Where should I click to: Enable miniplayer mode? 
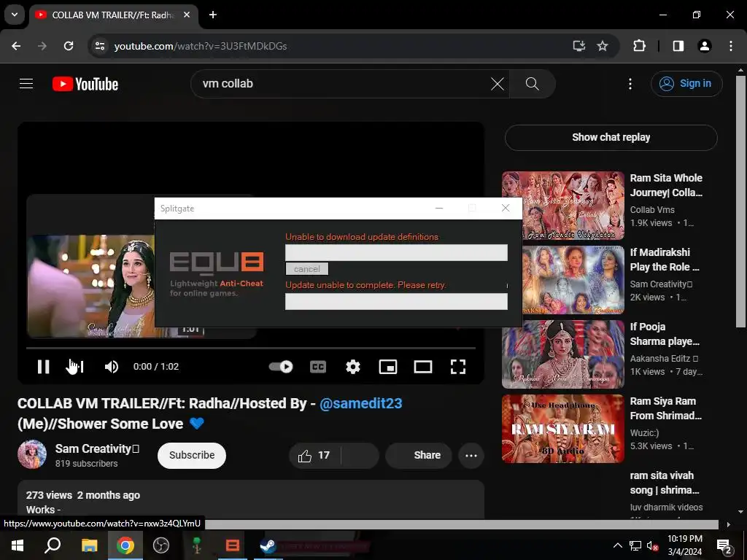[x=388, y=367]
